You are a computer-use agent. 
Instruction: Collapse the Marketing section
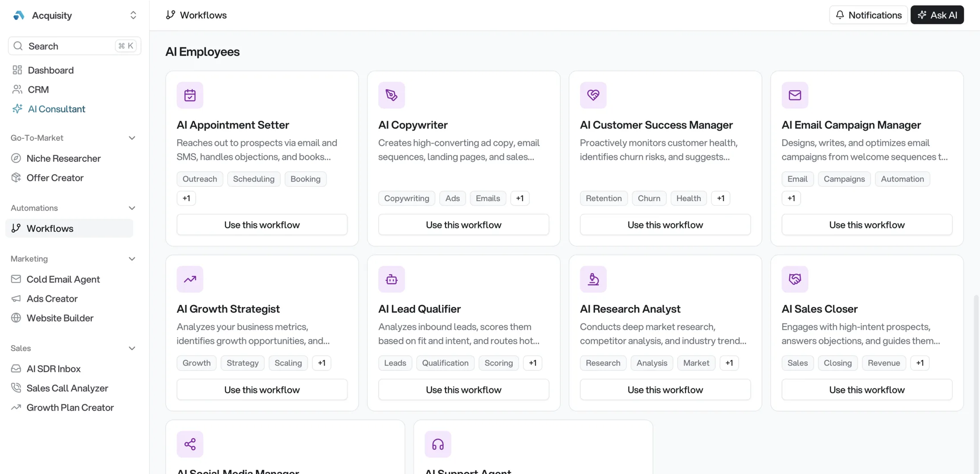coord(132,259)
